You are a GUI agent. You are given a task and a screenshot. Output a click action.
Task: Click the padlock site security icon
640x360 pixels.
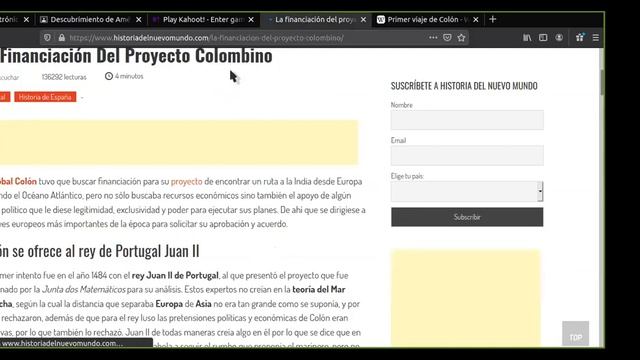coord(62,38)
